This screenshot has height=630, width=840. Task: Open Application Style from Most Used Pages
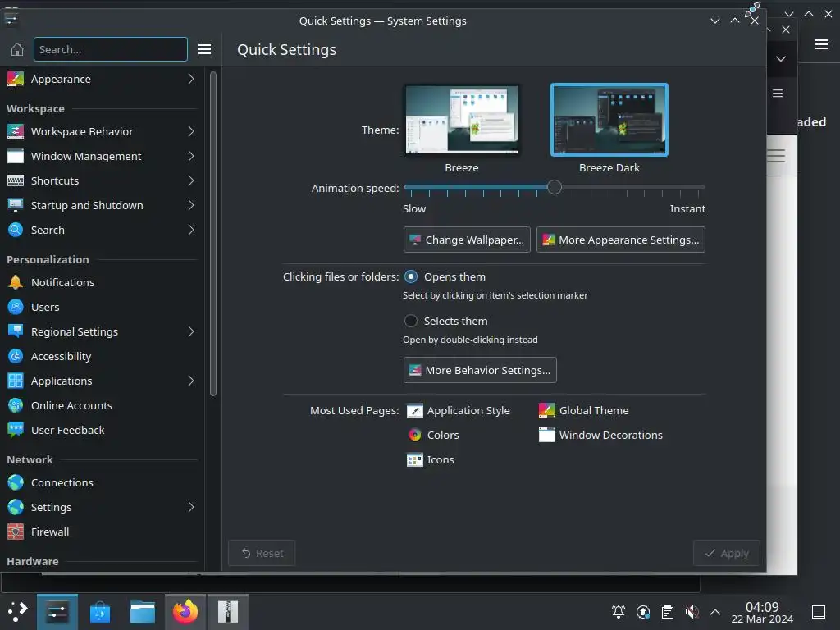(458, 411)
